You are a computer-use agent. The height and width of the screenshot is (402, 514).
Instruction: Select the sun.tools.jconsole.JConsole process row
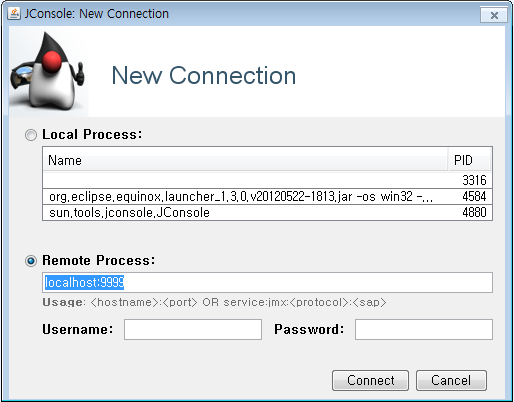click(267, 212)
